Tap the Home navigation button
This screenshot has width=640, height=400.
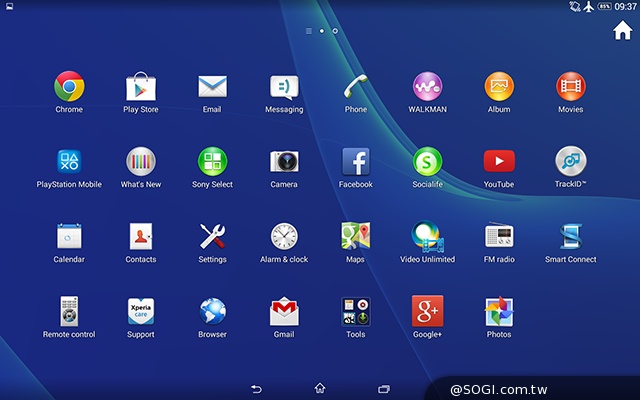coord(320,388)
